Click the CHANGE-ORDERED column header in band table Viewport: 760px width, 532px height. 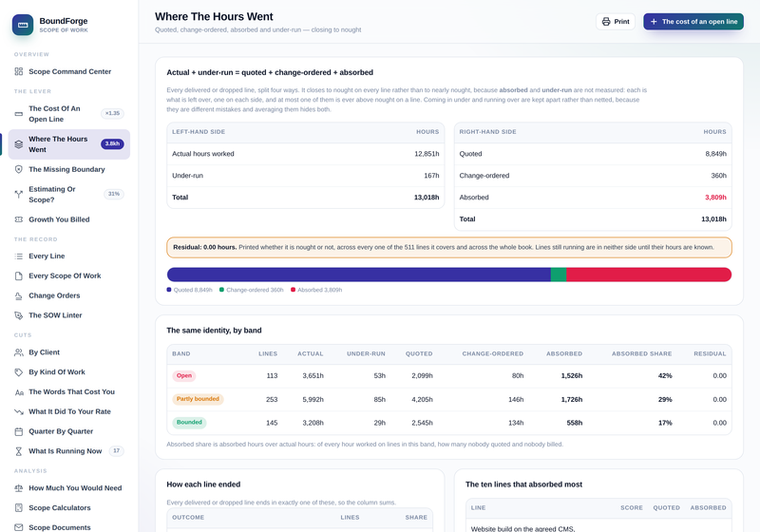pos(492,353)
